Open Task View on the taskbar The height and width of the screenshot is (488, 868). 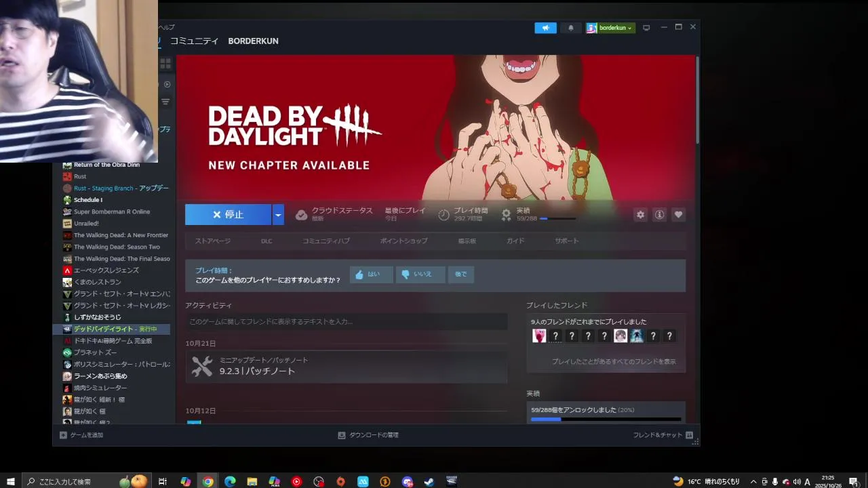[x=163, y=481]
